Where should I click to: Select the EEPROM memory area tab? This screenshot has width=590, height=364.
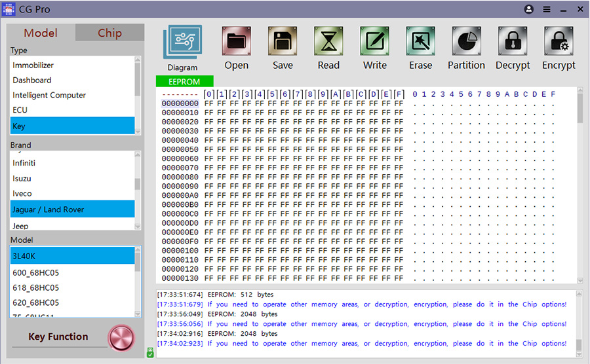pos(185,82)
